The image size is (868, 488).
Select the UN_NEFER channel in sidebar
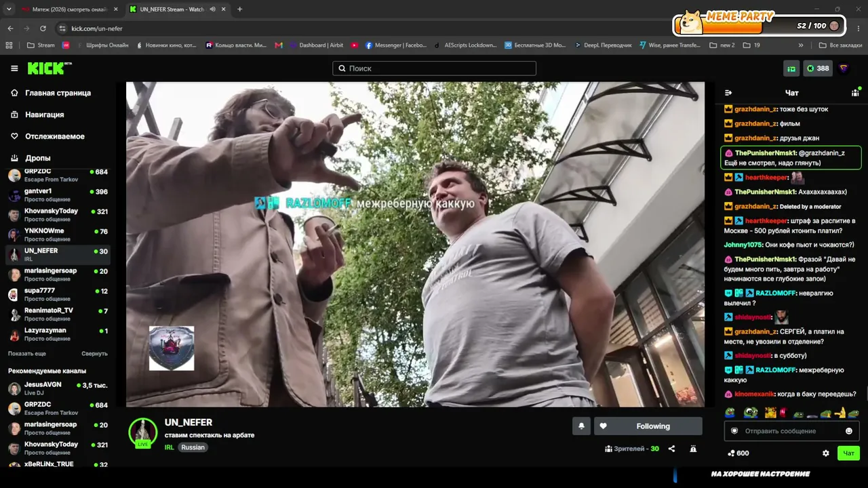click(58, 255)
